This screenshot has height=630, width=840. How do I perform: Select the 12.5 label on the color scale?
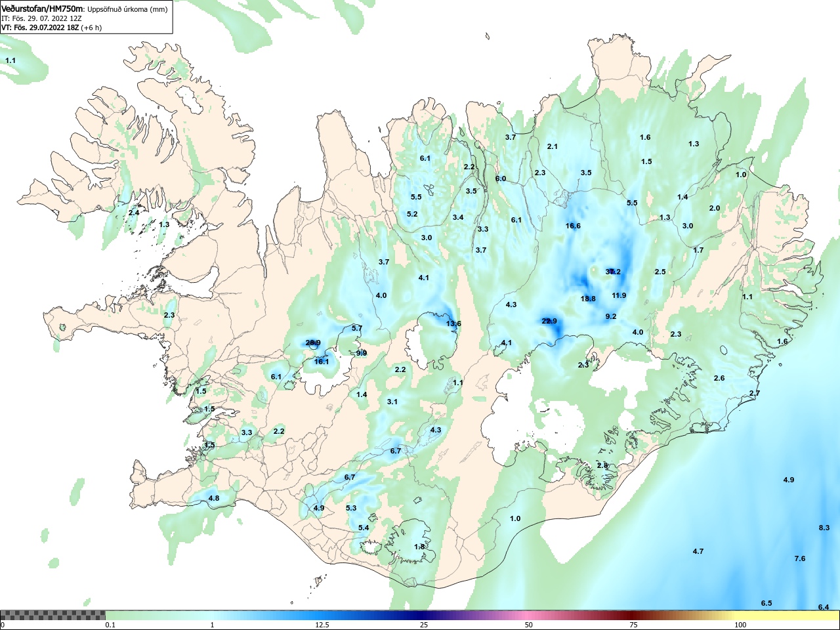[322, 625]
